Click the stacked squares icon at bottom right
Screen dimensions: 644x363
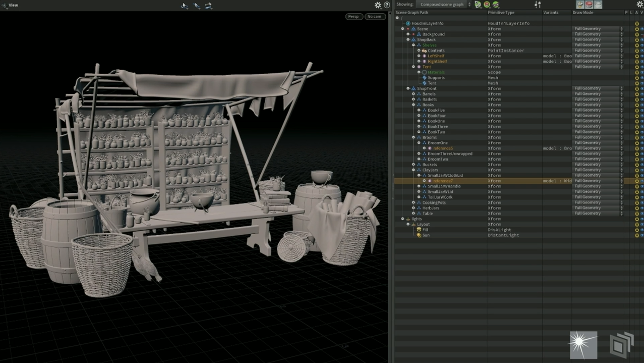[621, 345]
